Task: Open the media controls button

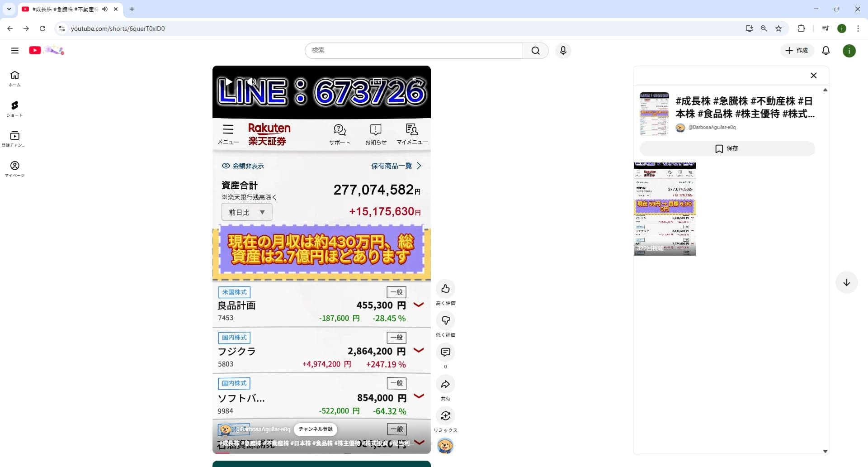Action: pyautogui.click(x=826, y=29)
